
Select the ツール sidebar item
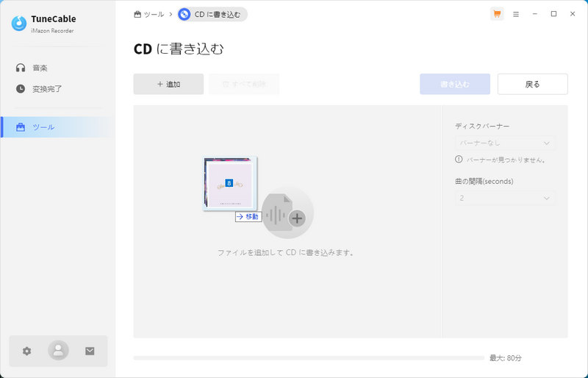click(x=57, y=127)
